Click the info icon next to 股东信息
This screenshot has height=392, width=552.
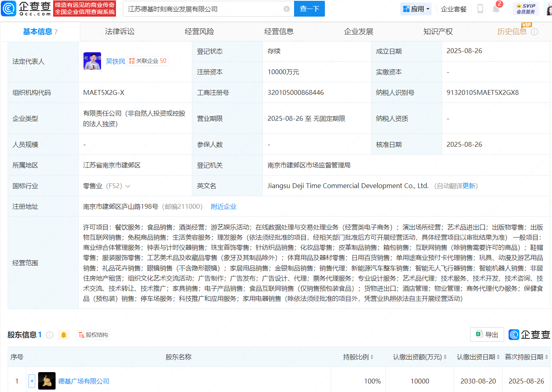(50, 335)
